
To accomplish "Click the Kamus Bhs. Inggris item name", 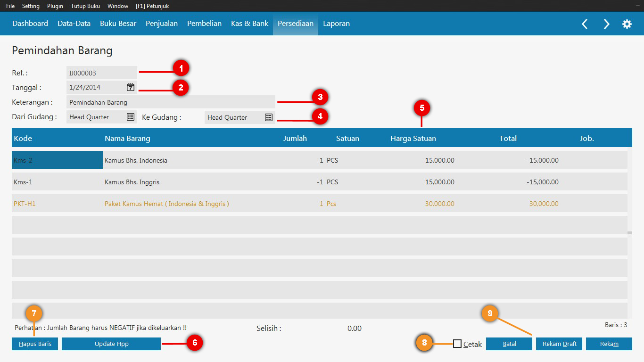I will 132,182.
